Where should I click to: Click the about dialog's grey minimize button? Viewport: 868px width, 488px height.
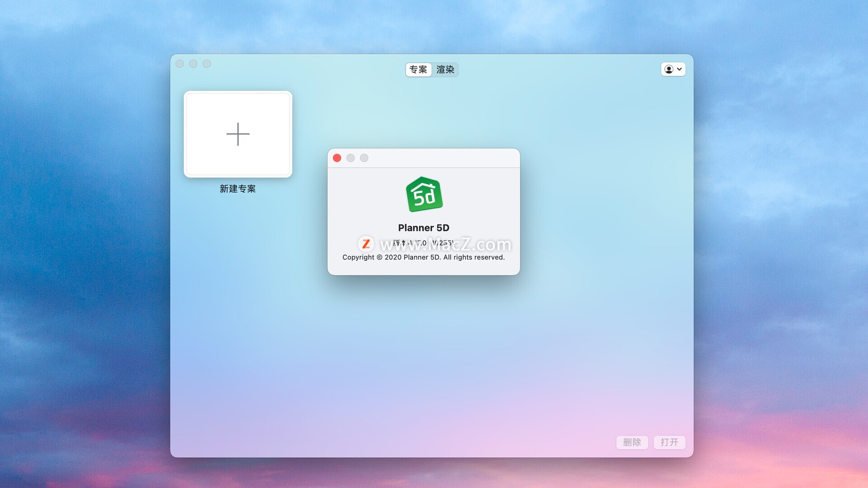350,158
